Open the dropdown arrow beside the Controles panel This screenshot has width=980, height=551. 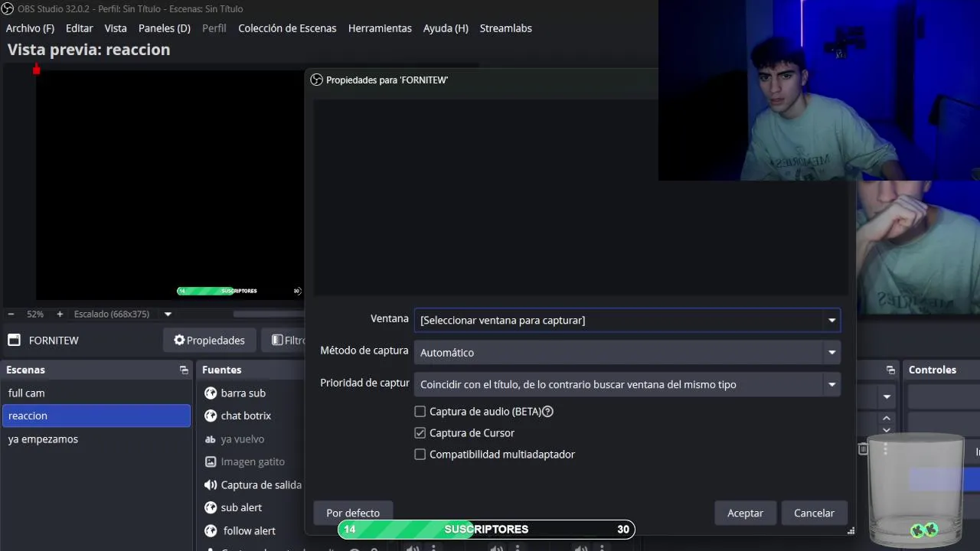(x=887, y=396)
